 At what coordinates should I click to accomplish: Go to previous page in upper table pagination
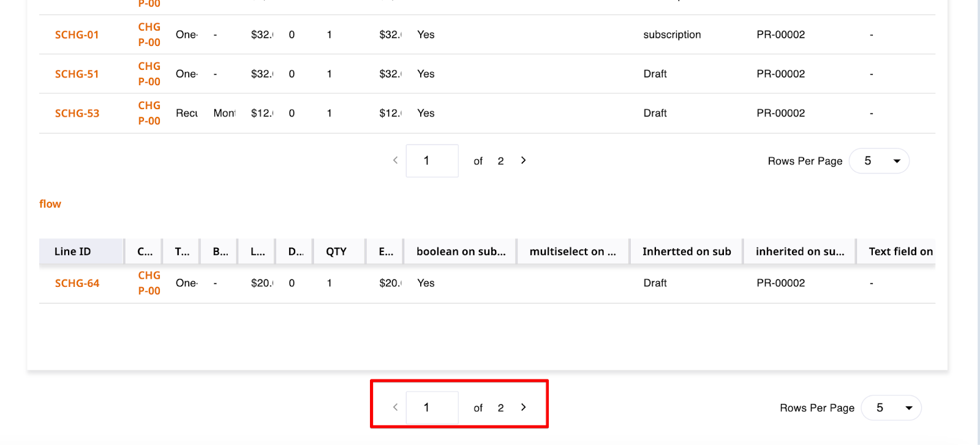tap(396, 161)
